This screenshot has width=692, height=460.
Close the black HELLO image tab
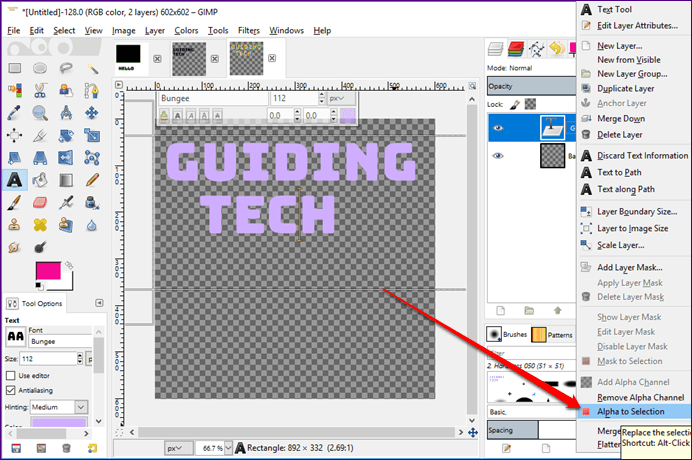(x=157, y=59)
